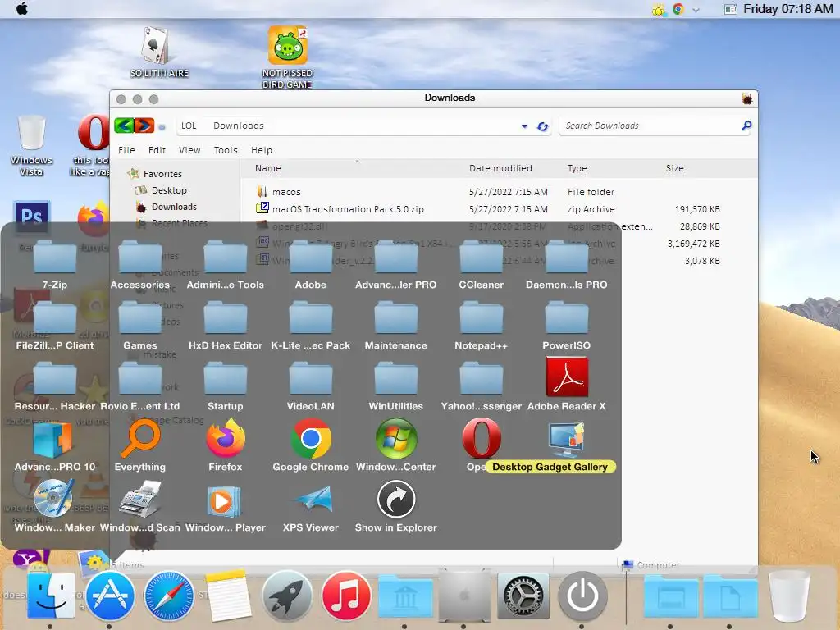This screenshot has height=630, width=840.
Task: Expand the hidden tray icons chevron
Action: [696, 10]
